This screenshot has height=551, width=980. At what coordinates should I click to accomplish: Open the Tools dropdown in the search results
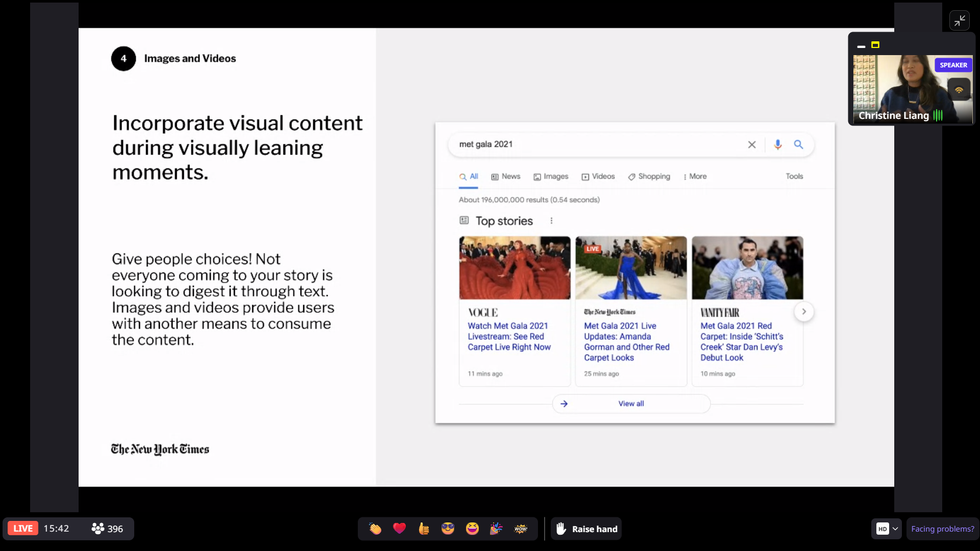(794, 177)
